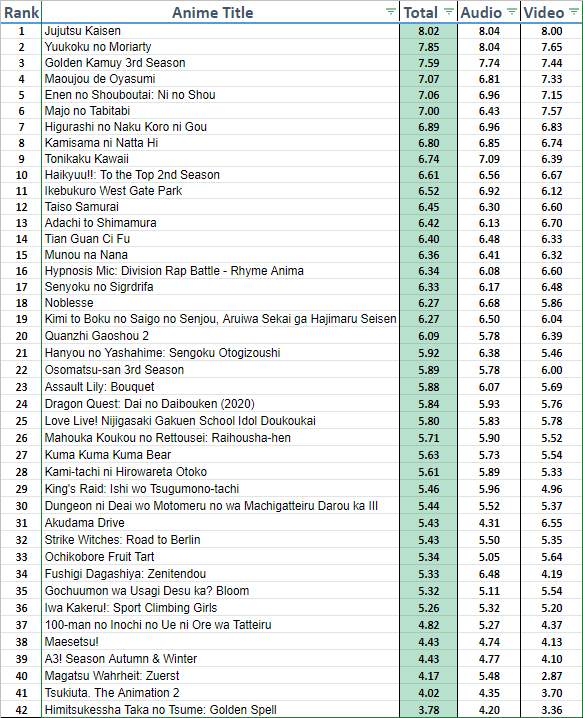Select the Noblesse cell
The height and width of the screenshot is (718, 583).
coord(220,303)
